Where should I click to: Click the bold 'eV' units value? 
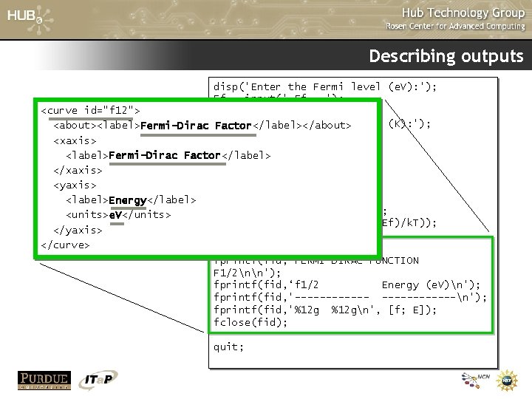(116, 215)
